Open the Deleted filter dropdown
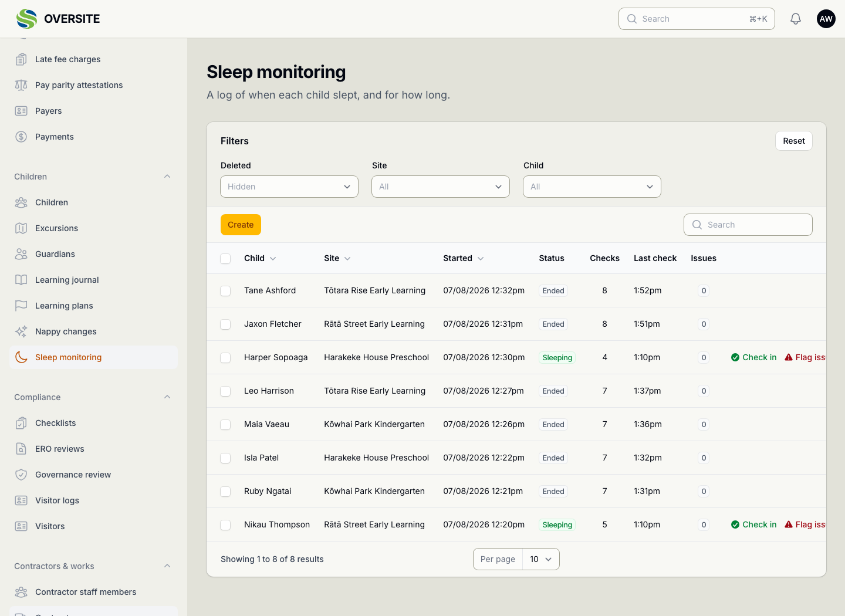 (289, 187)
